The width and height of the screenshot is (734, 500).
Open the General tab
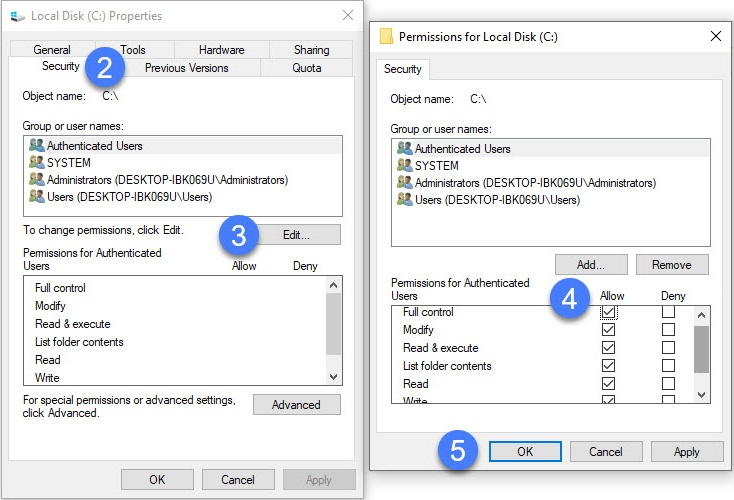point(52,50)
